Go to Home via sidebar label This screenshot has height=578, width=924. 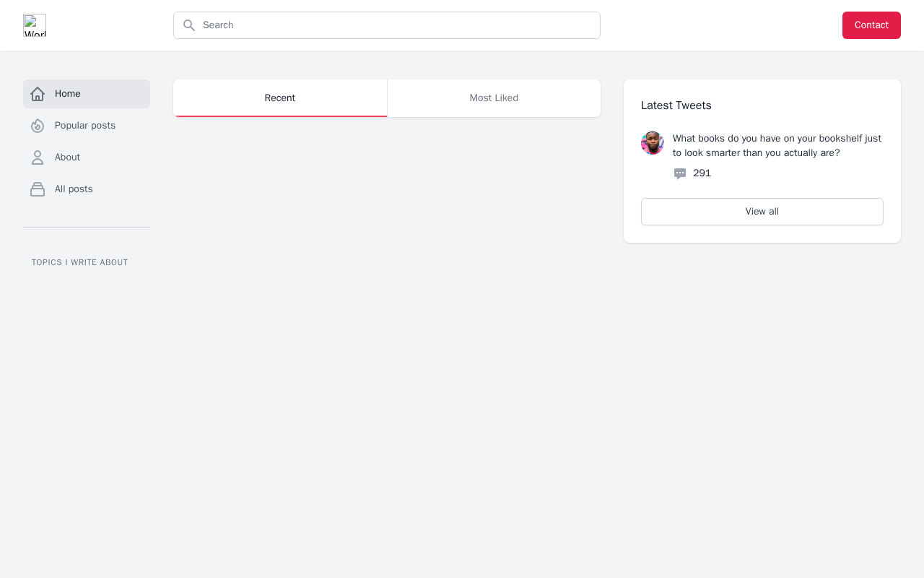click(x=68, y=94)
